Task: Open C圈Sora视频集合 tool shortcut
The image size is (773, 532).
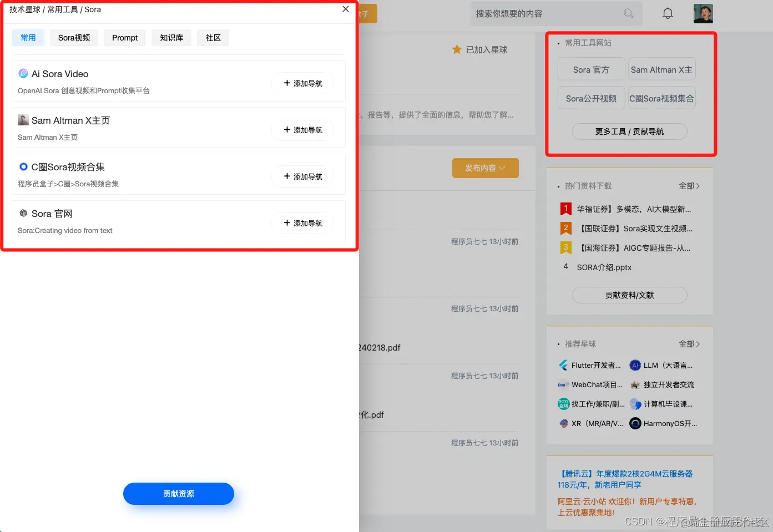Action: (x=661, y=98)
